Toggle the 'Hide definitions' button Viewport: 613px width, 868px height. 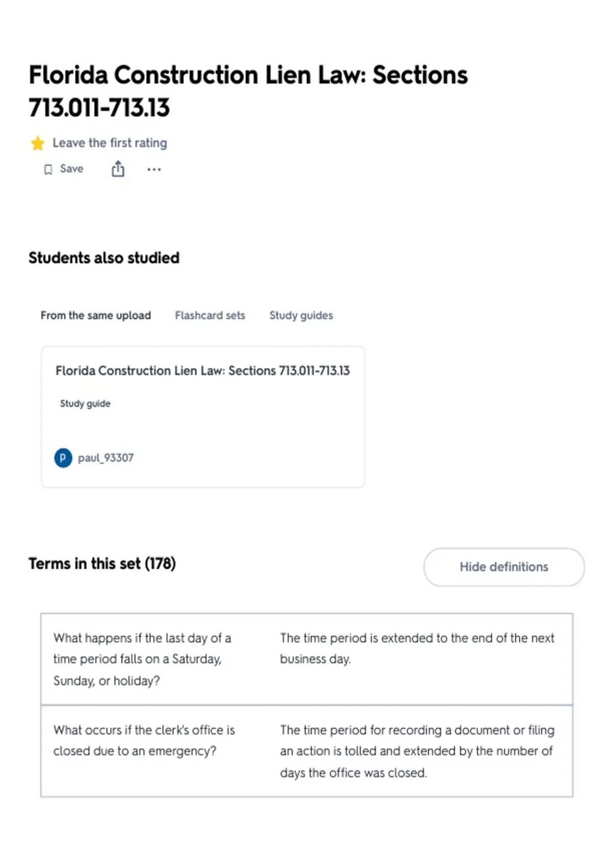[504, 567]
